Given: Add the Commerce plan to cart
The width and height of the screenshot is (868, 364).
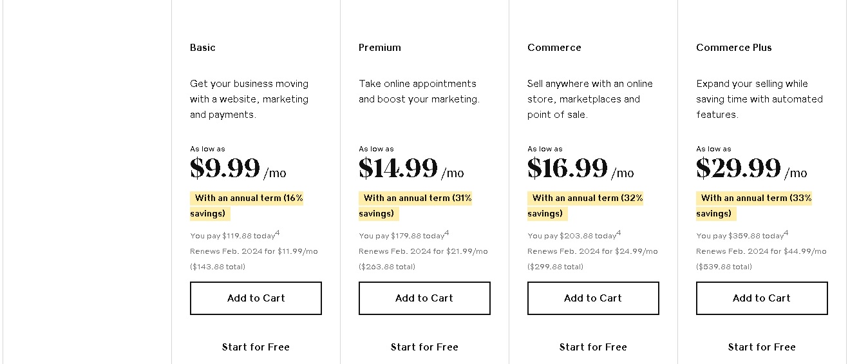Looking at the screenshot, I should pyautogui.click(x=593, y=298).
